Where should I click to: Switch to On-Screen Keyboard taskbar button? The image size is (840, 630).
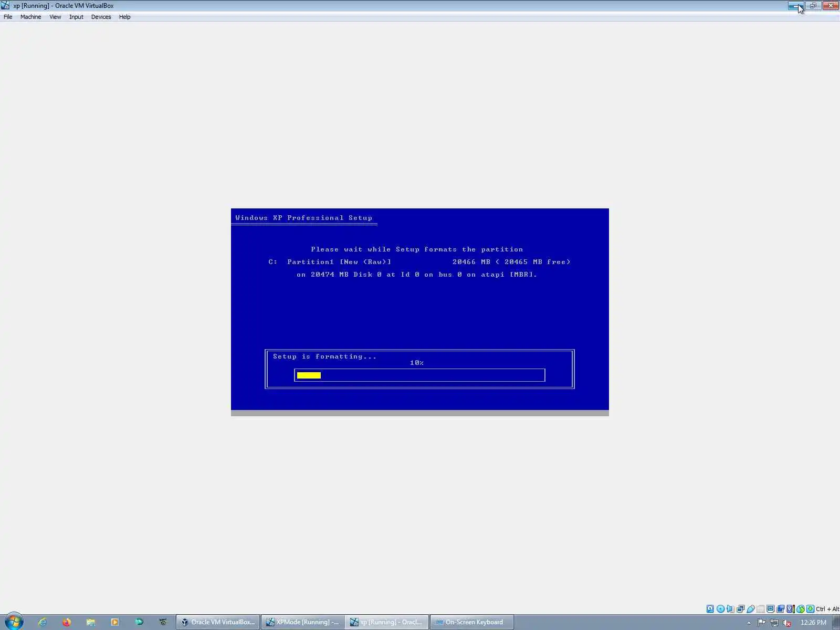tap(472, 622)
